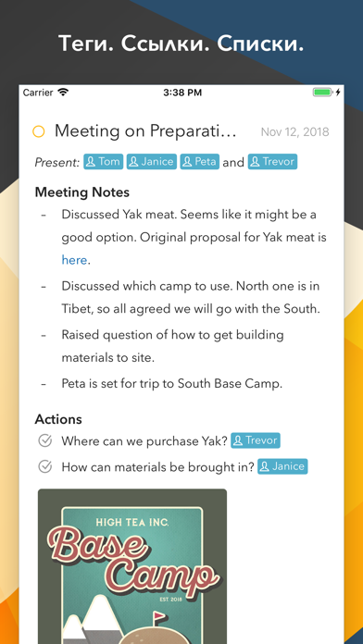This screenshot has height=644, width=363.
Task: Click the 'Actions' section heading
Action: tap(58, 419)
